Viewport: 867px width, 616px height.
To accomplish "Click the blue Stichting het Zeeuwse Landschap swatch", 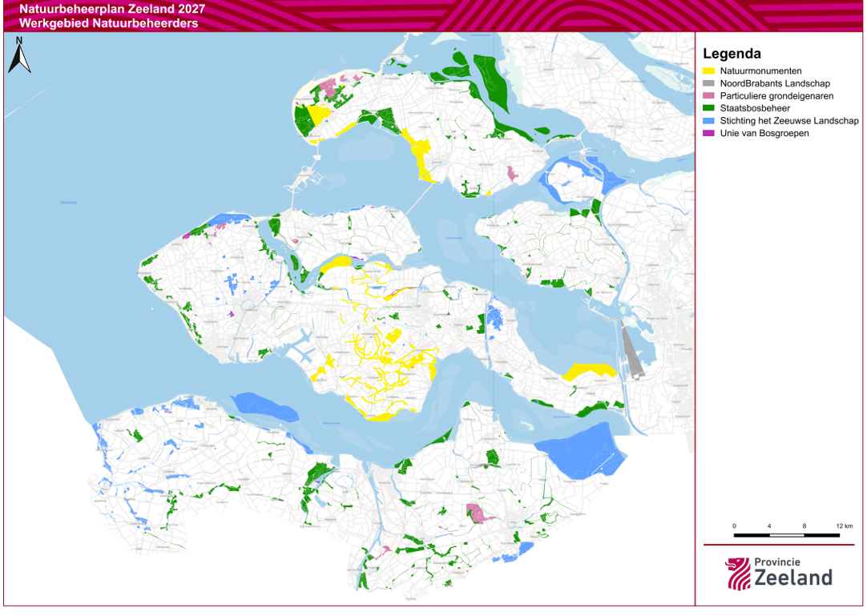I will 708,120.
